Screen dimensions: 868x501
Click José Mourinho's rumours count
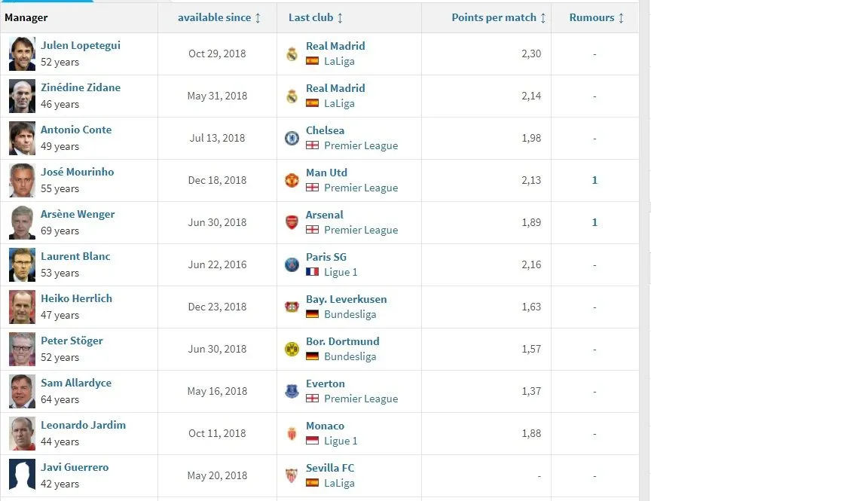[x=594, y=180]
